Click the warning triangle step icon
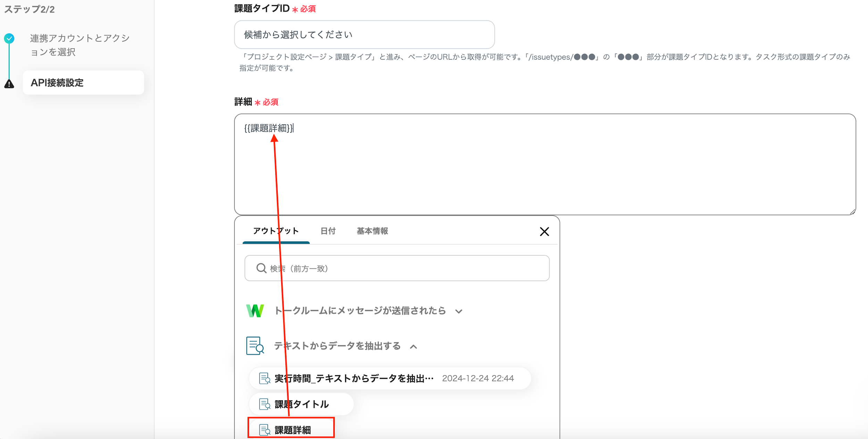The height and width of the screenshot is (439, 868). [x=9, y=84]
